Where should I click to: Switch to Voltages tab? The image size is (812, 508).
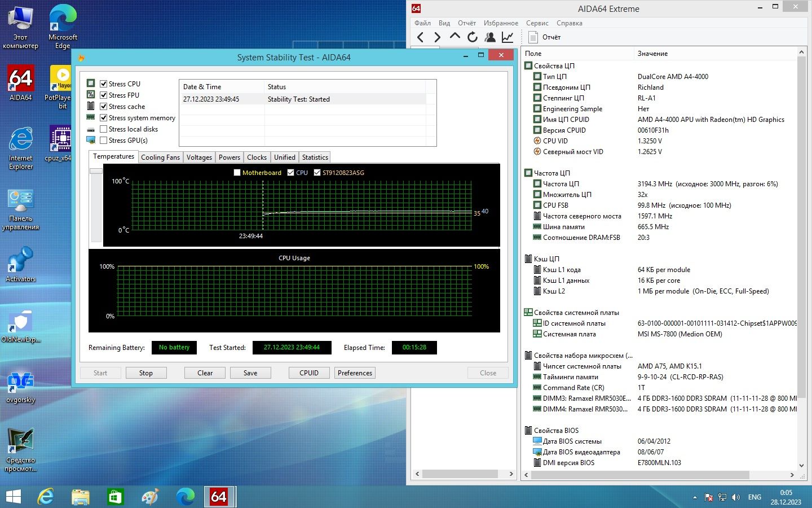point(199,157)
